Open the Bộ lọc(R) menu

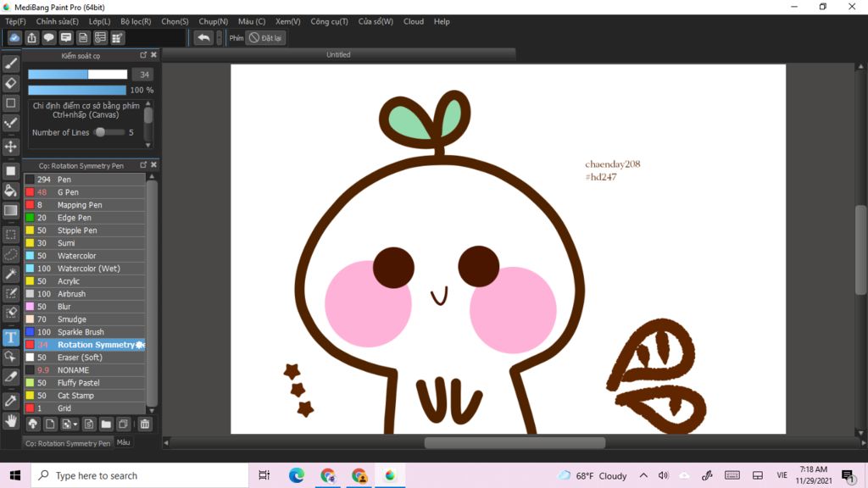coord(136,21)
